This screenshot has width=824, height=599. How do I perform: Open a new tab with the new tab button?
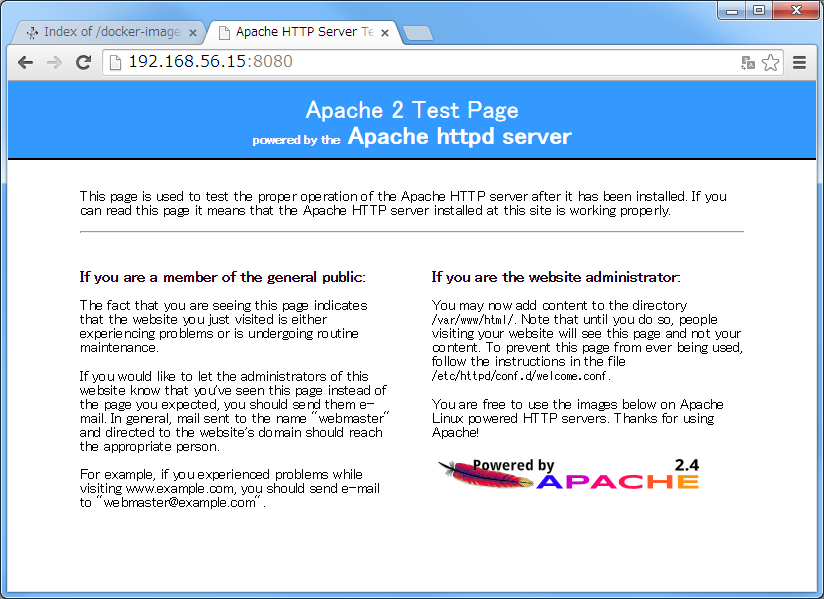[x=418, y=33]
